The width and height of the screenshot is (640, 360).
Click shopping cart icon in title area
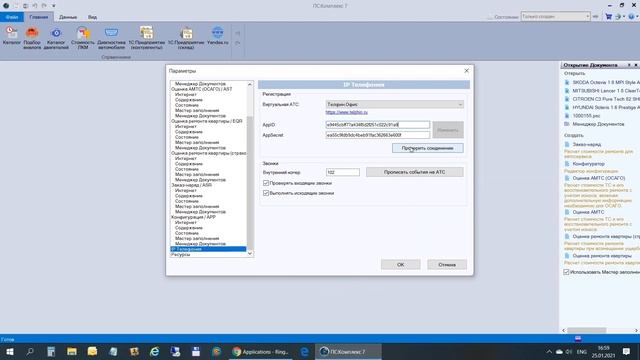point(609,17)
